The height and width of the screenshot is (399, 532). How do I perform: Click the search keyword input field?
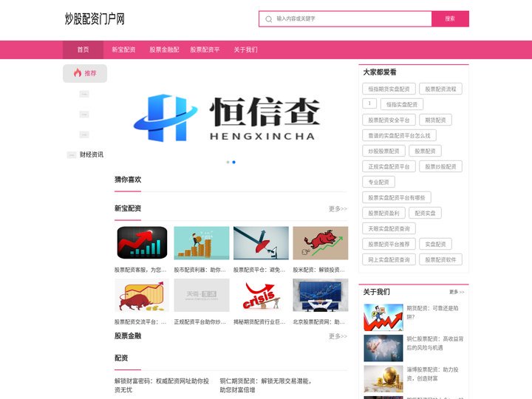tap(345, 18)
